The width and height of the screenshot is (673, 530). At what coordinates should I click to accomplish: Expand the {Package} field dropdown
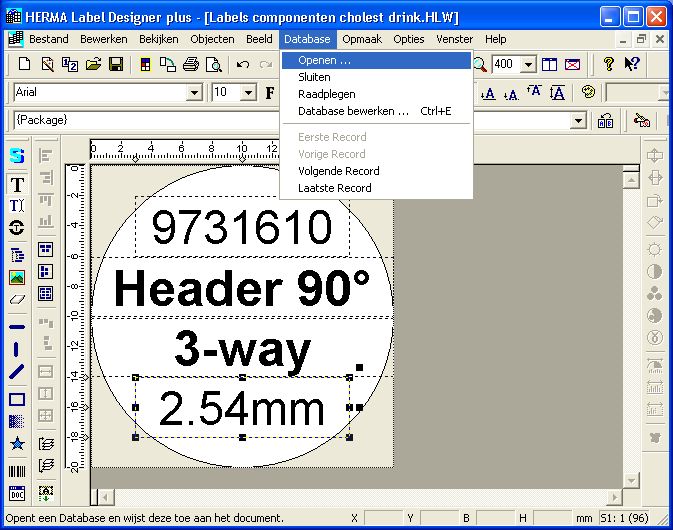(x=577, y=121)
